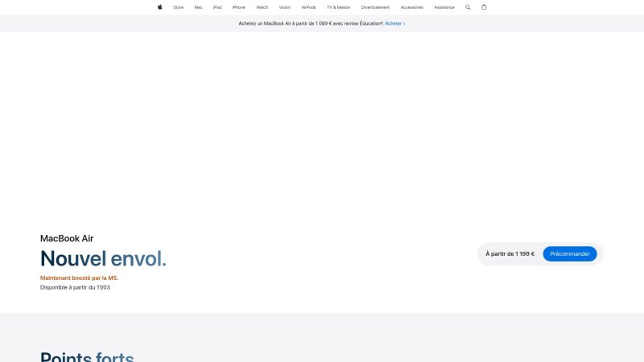Open the Watch navigation item
The height and width of the screenshot is (362, 644).
pos(262,7)
